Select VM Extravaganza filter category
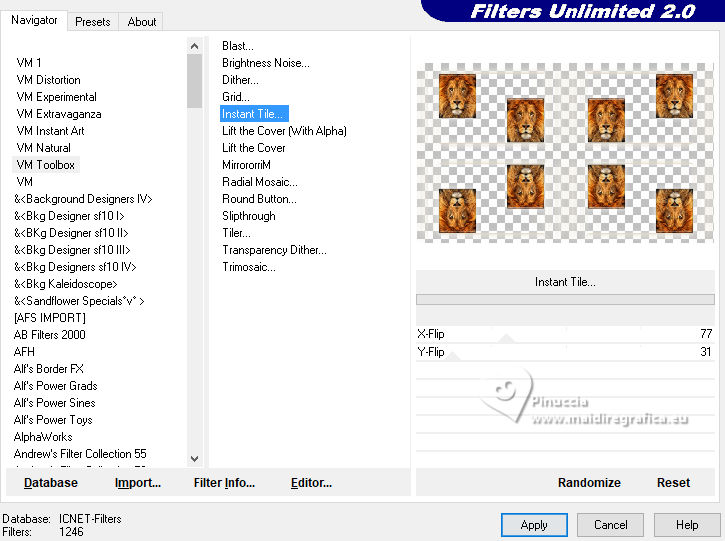This screenshot has height=541, width=725. pyautogui.click(x=59, y=114)
